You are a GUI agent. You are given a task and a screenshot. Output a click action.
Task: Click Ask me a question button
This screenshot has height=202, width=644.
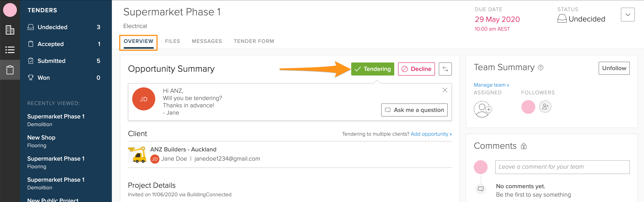pyautogui.click(x=414, y=110)
